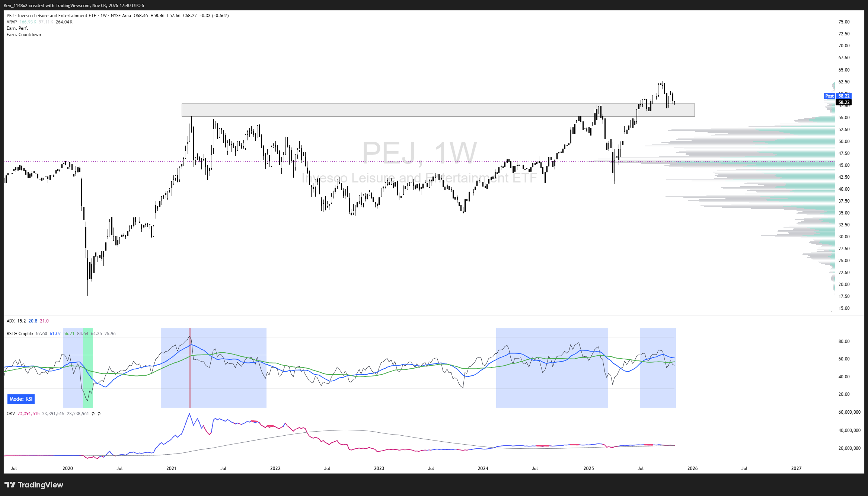
Task: Select the PEJ Invesco Leisure ETF title legend
Action: (56, 16)
